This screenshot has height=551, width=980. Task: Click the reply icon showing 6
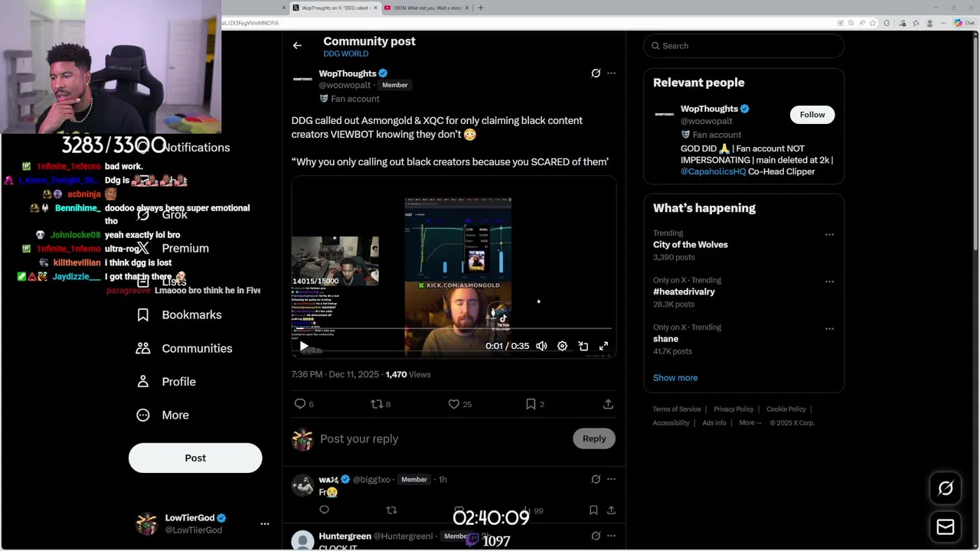tap(300, 404)
